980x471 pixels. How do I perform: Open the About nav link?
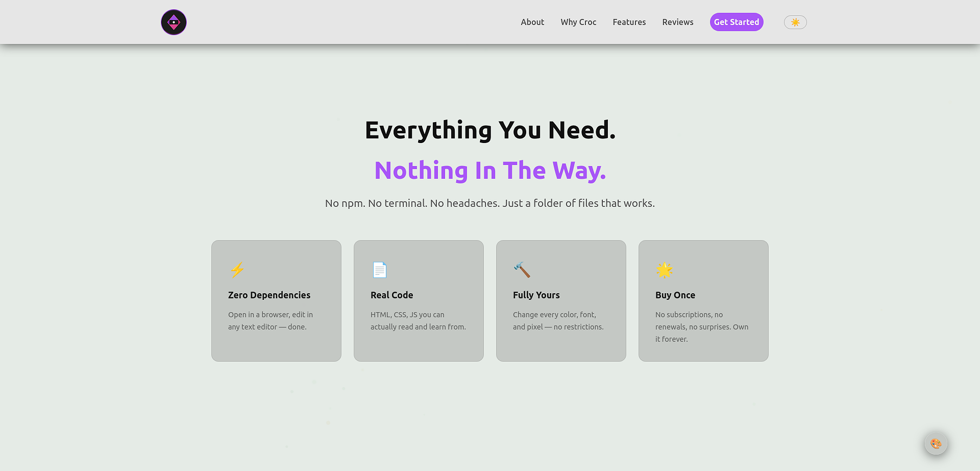click(532, 22)
